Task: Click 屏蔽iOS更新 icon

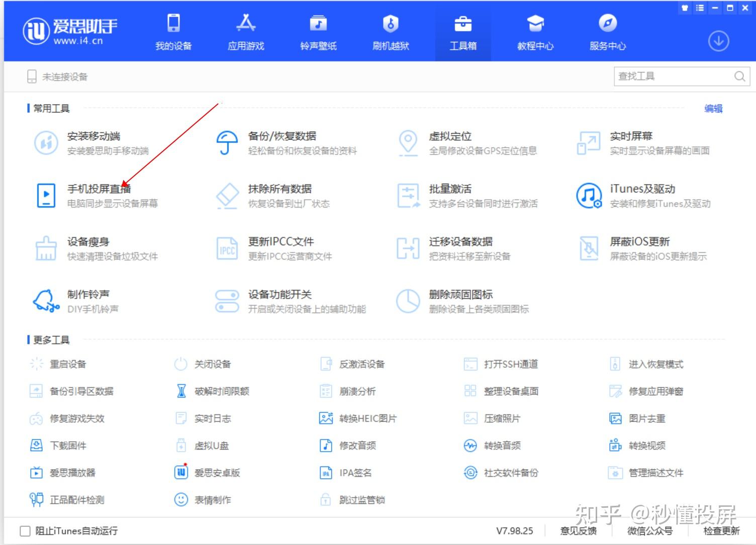Action: [589, 248]
